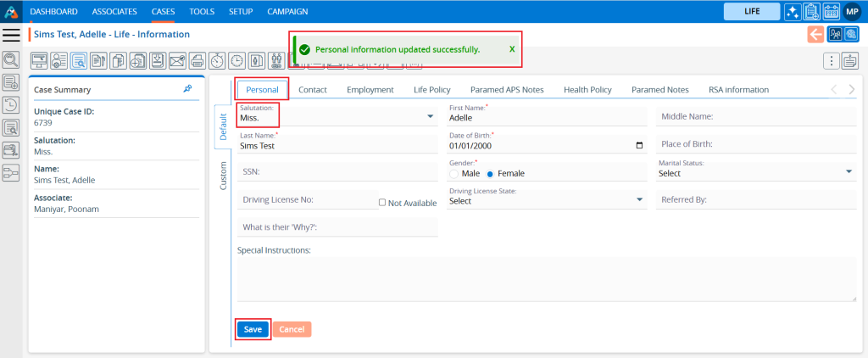Click the orange back arrow button
The height and width of the screenshot is (358, 868).
[x=815, y=35]
